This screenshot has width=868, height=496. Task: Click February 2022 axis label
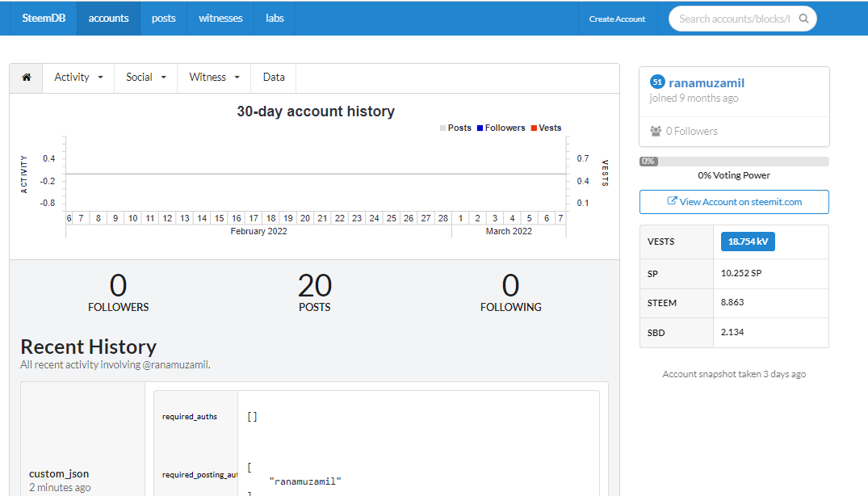pyautogui.click(x=258, y=231)
